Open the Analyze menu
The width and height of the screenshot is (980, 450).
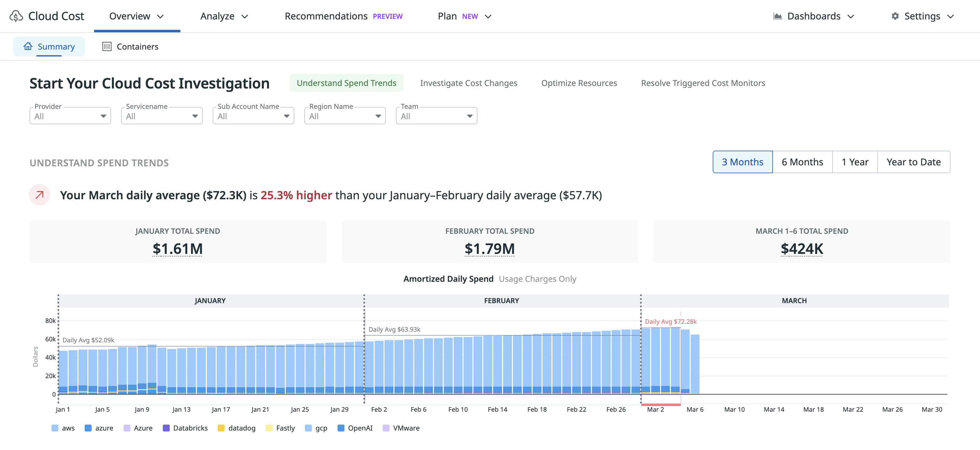(218, 16)
